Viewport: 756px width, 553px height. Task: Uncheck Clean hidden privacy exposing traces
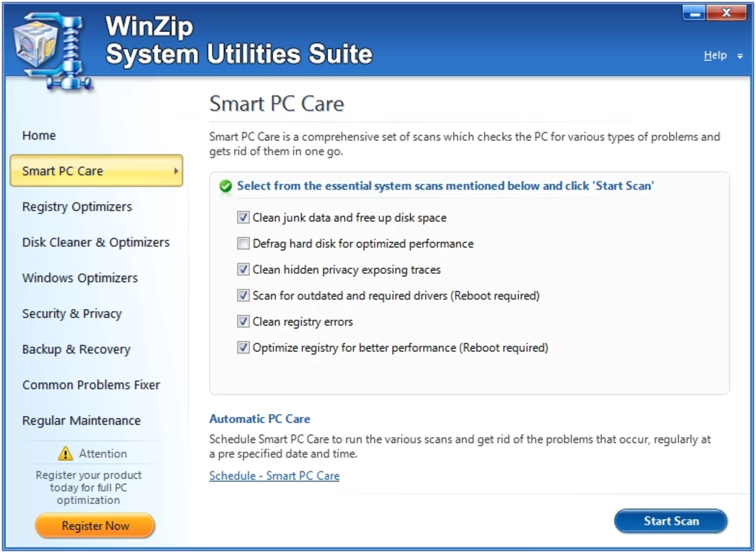point(243,270)
